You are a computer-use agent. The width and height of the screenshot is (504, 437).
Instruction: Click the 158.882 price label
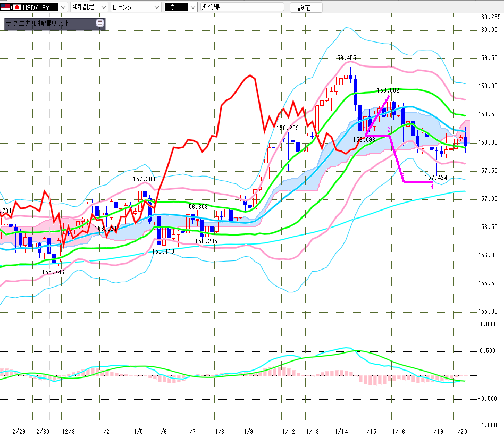pyautogui.click(x=388, y=91)
